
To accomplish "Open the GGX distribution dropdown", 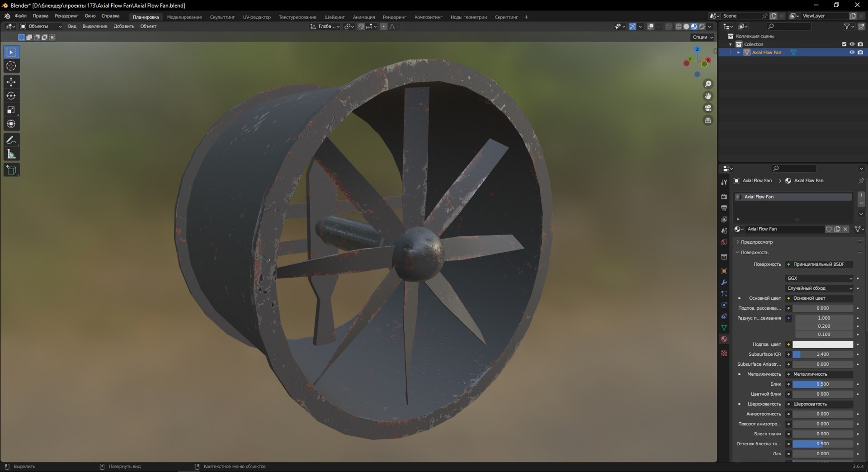I will 819,278.
